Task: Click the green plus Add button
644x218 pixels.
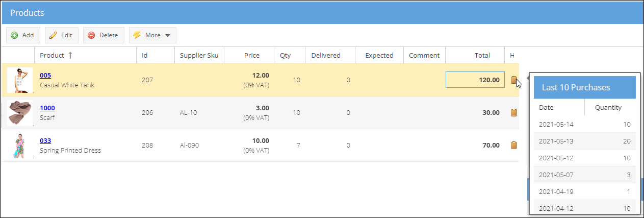Action: pos(22,35)
